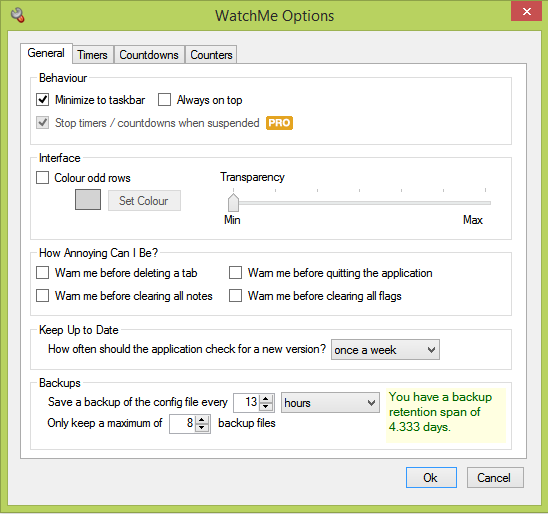Click the 'backup files' label

click(x=247, y=423)
